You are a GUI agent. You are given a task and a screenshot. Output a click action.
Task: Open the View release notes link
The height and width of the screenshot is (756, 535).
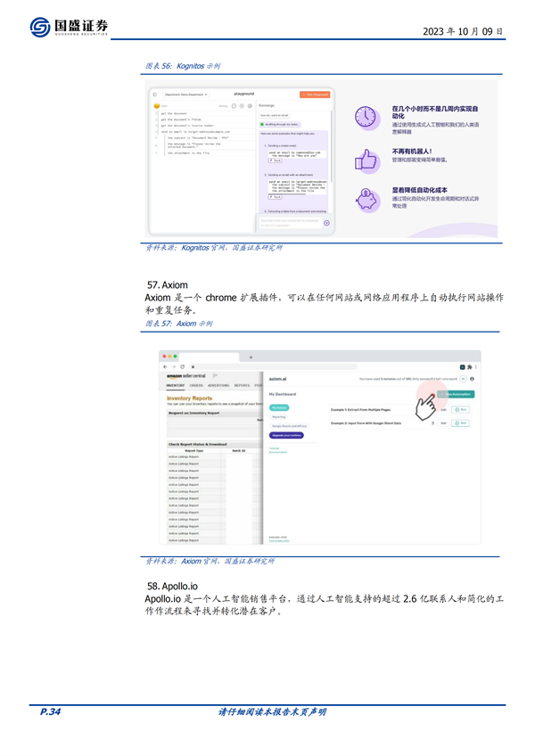[x=279, y=540]
